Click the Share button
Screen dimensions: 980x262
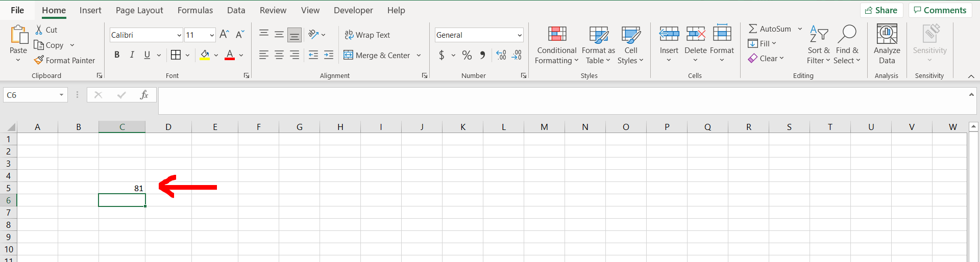(881, 10)
